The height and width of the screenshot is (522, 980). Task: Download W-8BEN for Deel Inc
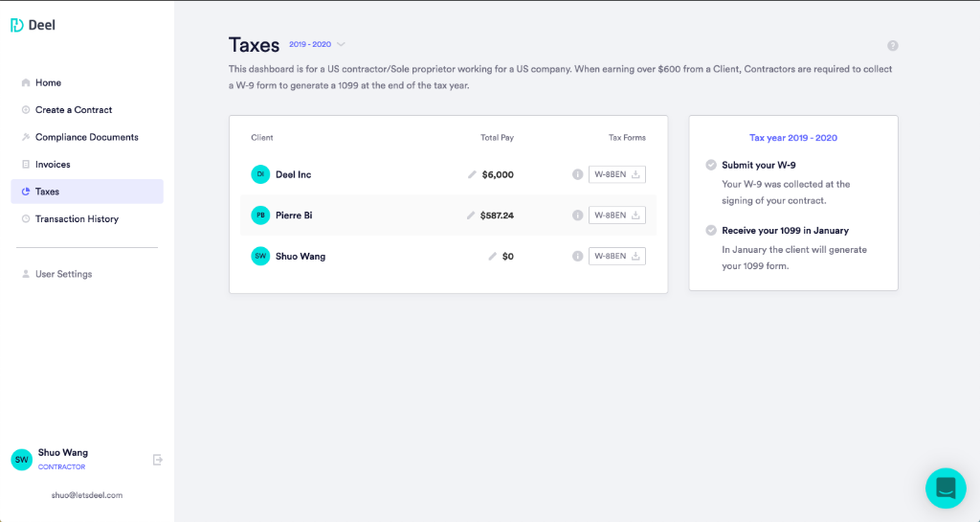pos(617,174)
